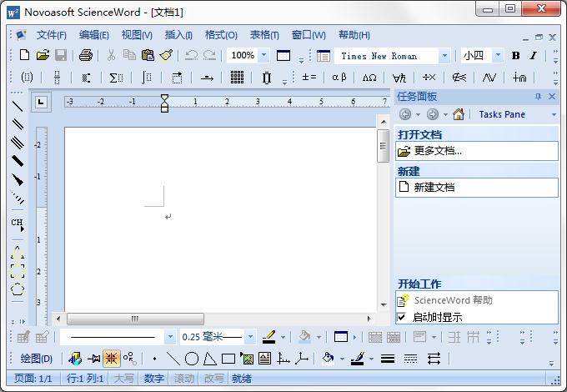Toggle the 改写 overwrite mode in the status bar
This screenshot has height=392, width=567.
[x=213, y=379]
